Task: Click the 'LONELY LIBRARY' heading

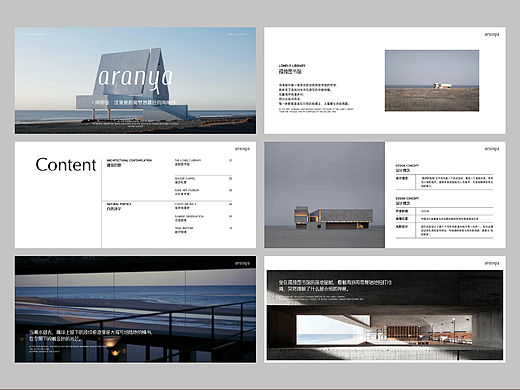Action: (292, 66)
